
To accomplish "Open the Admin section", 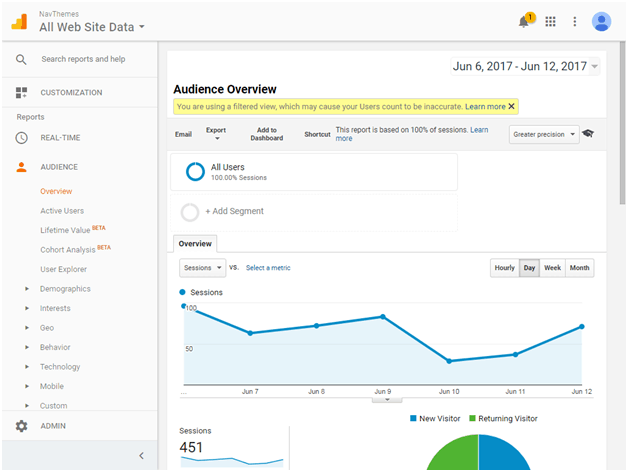I will [53, 426].
